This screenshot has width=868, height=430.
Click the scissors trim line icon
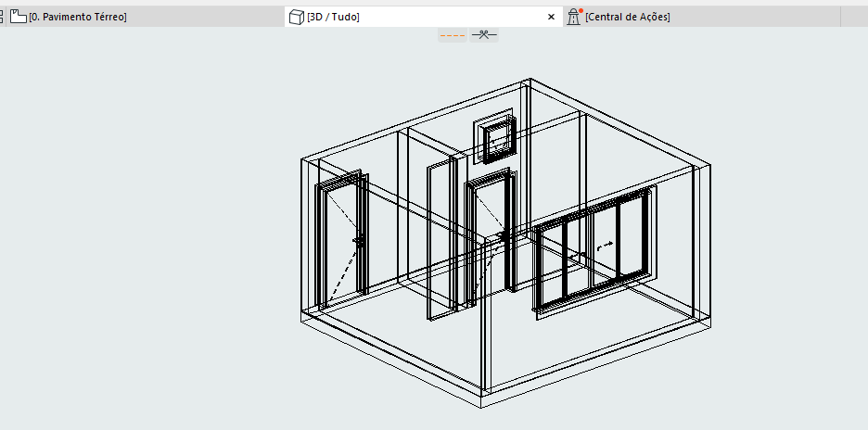tap(484, 35)
